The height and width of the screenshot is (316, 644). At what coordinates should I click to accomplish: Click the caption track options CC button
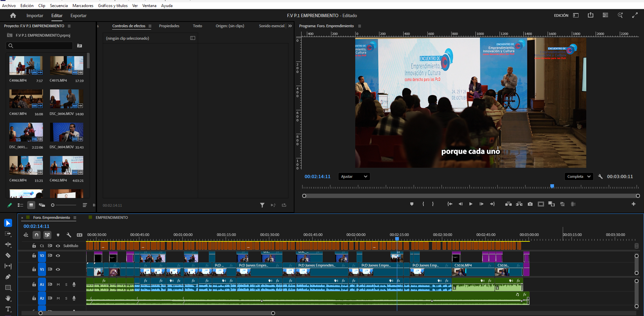point(80,235)
